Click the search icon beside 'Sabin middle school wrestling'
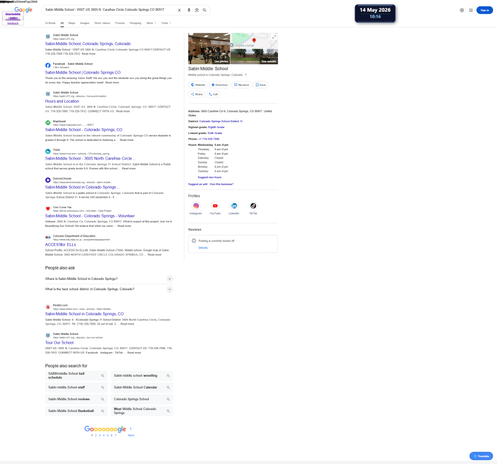The width and height of the screenshot is (500, 464). tap(168, 376)
